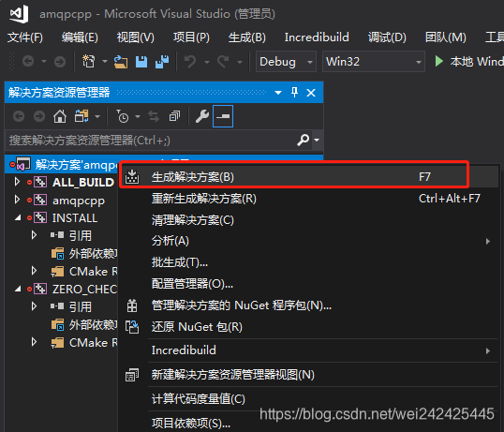Screen dimensions: 504x432
Task: Select 批生成(T)... menu entry
Action: [x=308, y=262]
